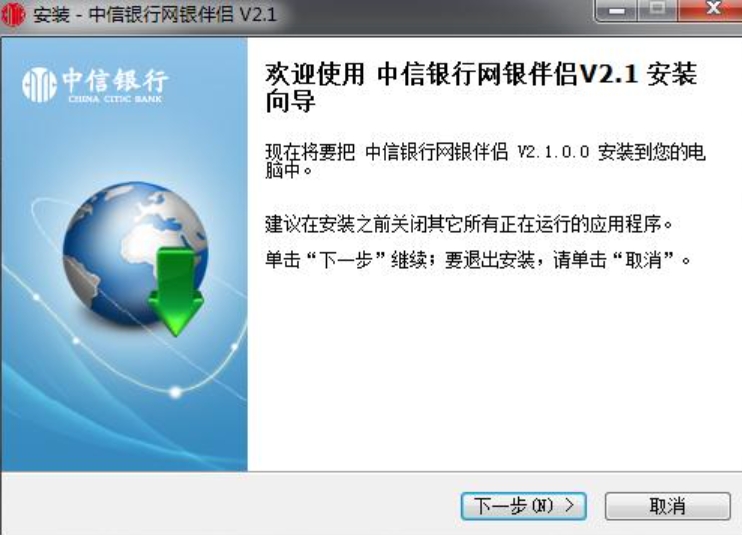Click the glowing white dot on the bottom orbit curve
The width and height of the screenshot is (742, 535).
click(176, 392)
